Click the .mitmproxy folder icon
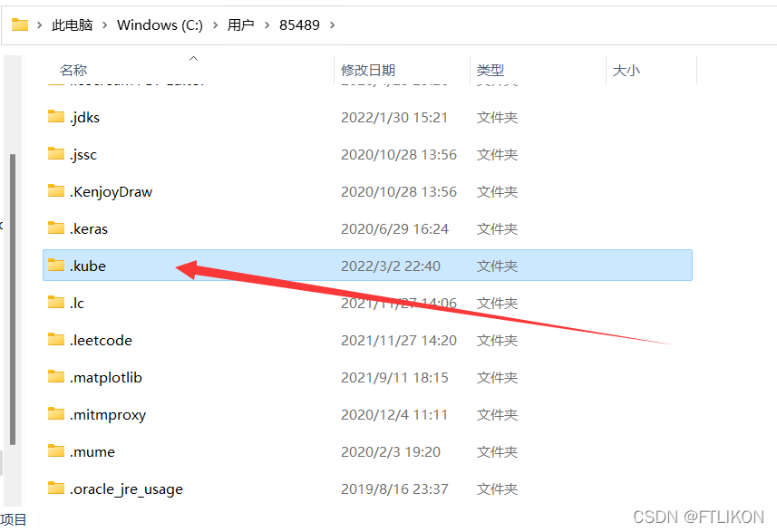 point(56,413)
